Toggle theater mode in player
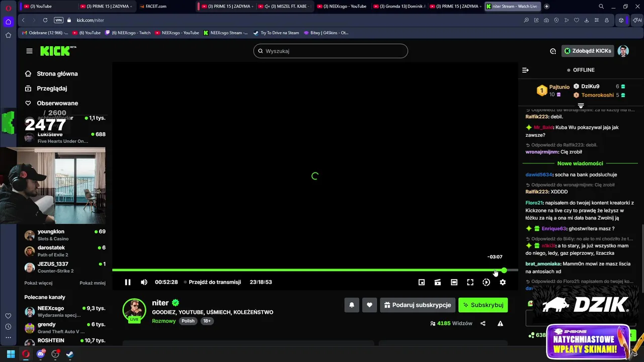This screenshot has height=362, width=644. tap(454, 282)
